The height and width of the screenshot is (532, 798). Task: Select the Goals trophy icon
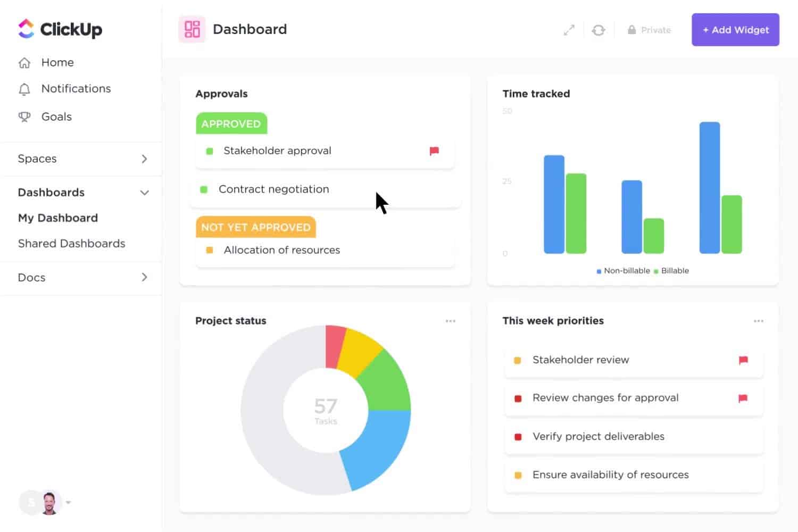(x=25, y=117)
